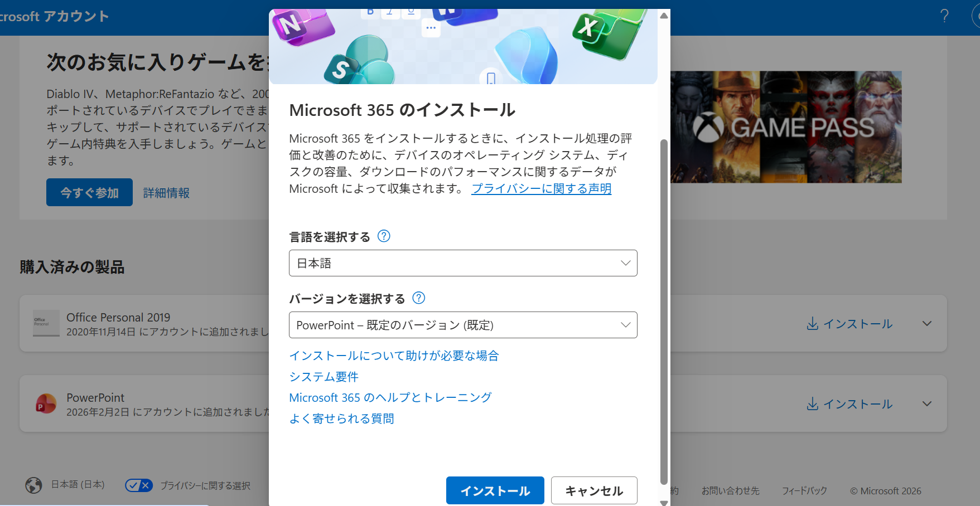Click the Office Personal 2019 product name

pyautogui.click(x=118, y=317)
